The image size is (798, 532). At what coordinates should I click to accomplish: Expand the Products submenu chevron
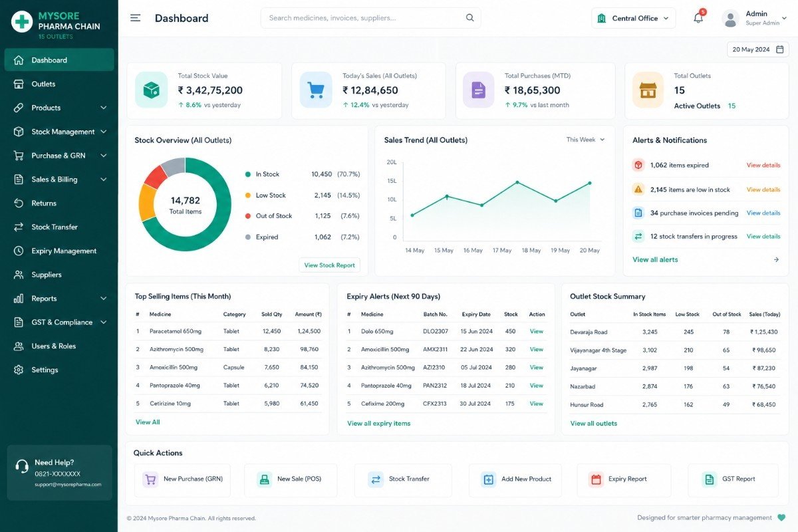pos(104,108)
